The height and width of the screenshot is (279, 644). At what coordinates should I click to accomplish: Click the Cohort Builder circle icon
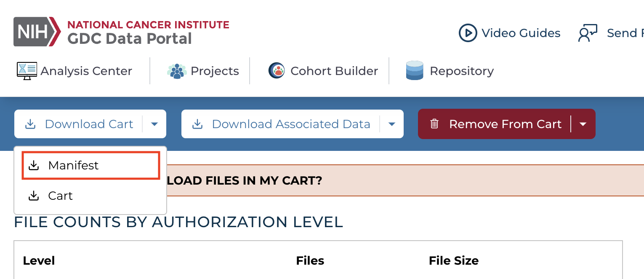pos(277,70)
